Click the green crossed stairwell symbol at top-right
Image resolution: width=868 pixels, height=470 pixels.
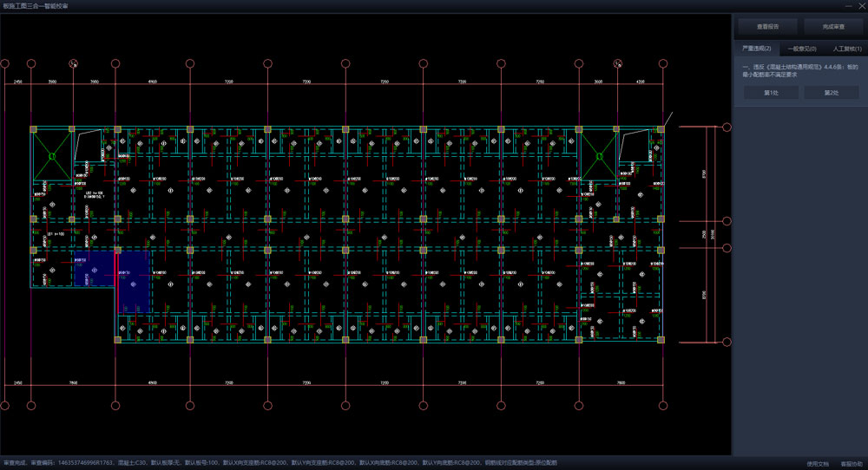[x=598, y=155]
